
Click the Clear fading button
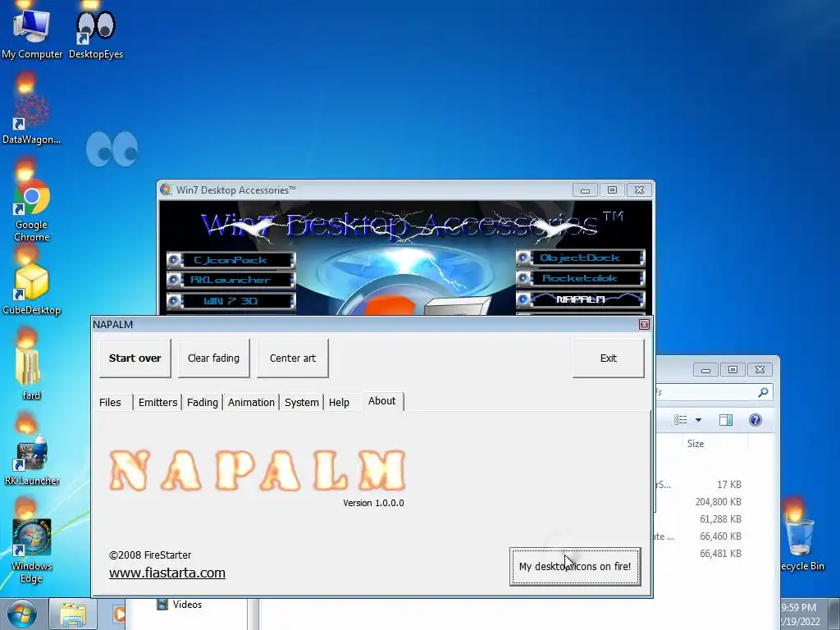tap(214, 358)
